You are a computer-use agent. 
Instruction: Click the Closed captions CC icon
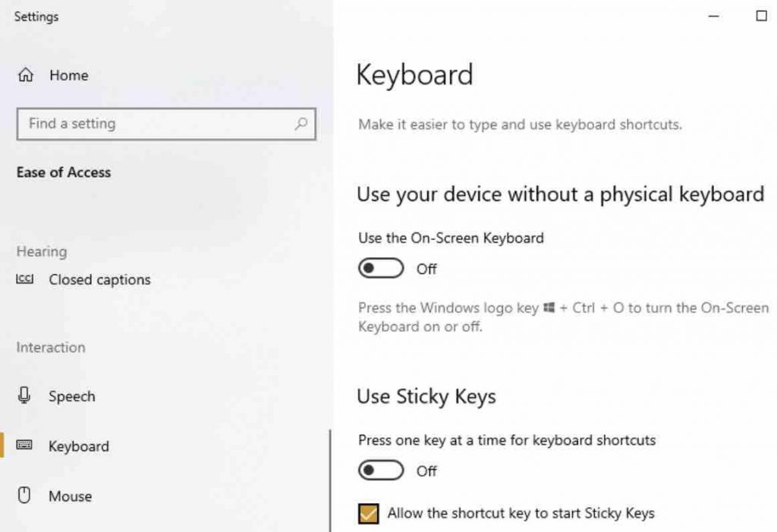[x=25, y=279]
